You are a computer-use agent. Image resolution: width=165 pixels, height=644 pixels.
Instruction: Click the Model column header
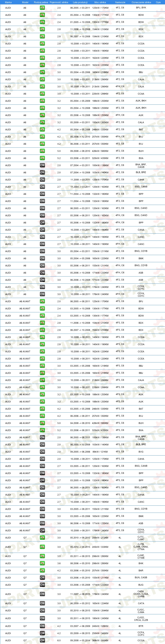(25, 2)
